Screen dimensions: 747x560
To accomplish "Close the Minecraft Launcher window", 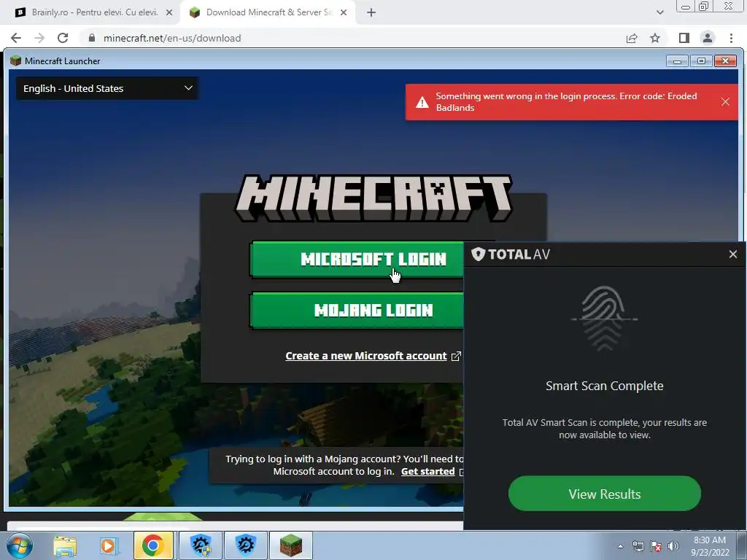I will tap(726, 61).
